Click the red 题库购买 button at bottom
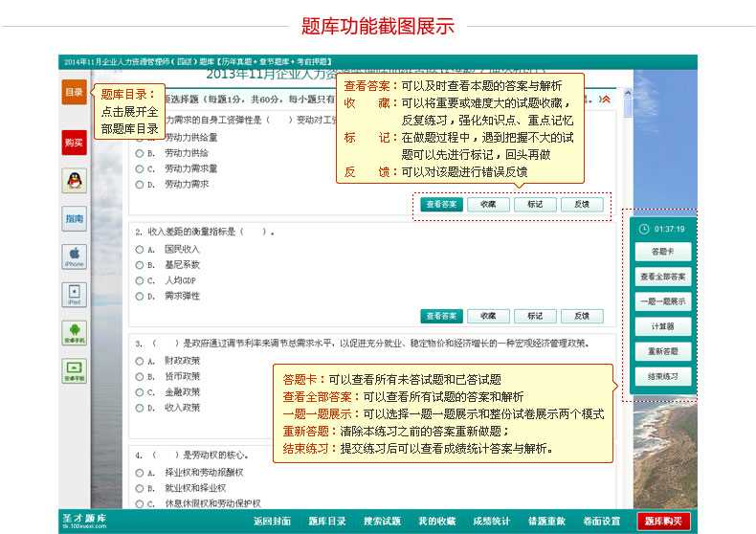 tap(663, 522)
